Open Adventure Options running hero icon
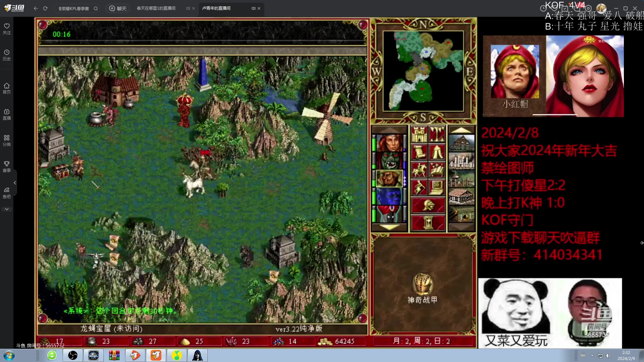Image resolution: width=644 pixels, height=362 pixels. [x=419, y=187]
